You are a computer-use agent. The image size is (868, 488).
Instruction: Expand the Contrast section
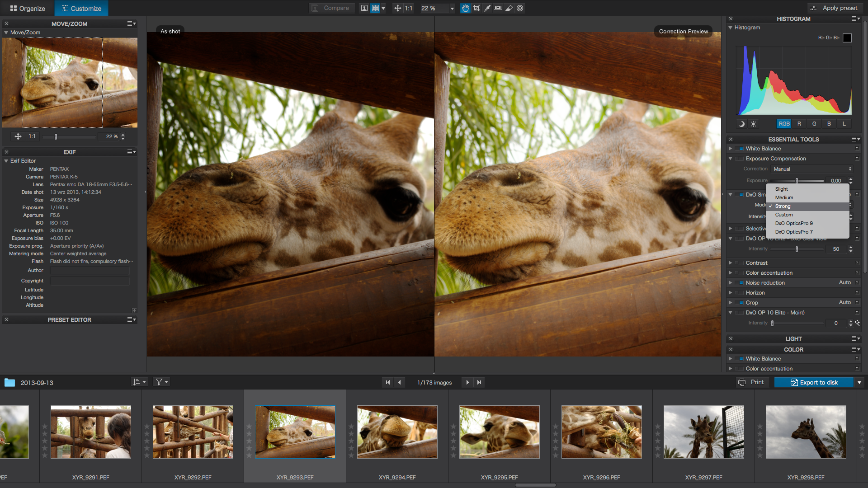730,263
